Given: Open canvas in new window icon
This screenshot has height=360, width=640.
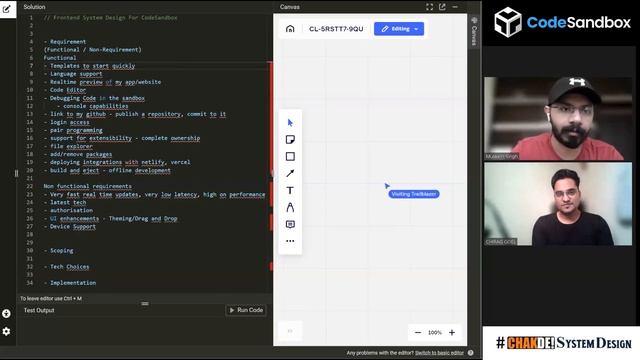Looking at the screenshot, I should coord(442,7).
